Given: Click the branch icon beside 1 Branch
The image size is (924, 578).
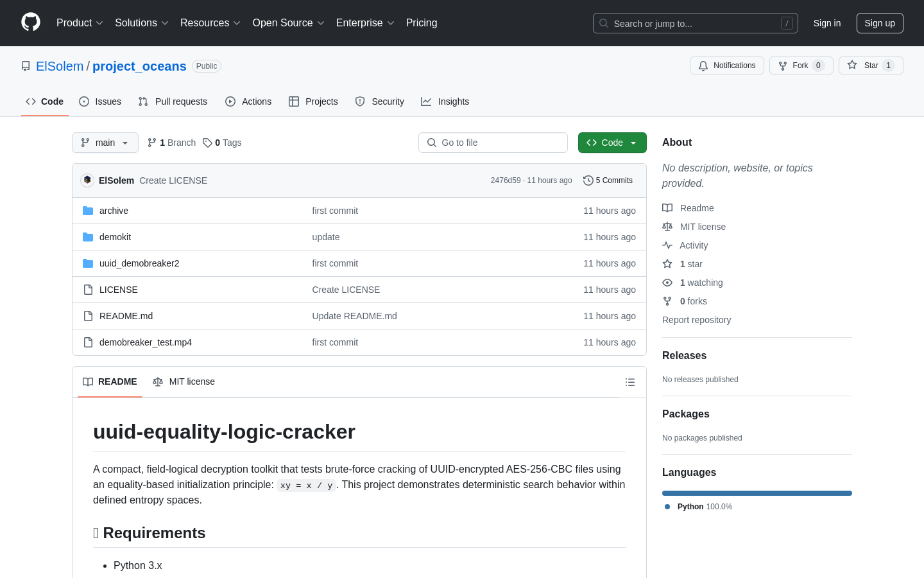Looking at the screenshot, I should (152, 143).
